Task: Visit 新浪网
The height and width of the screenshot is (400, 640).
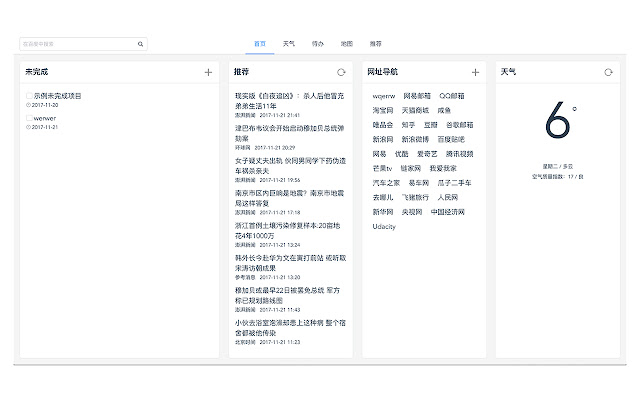Action: tap(383, 139)
